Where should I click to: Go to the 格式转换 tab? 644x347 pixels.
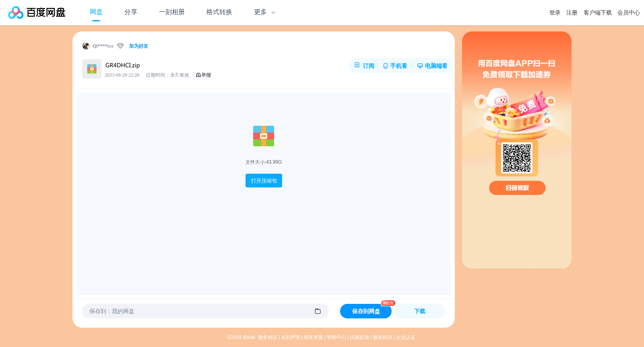click(x=219, y=12)
